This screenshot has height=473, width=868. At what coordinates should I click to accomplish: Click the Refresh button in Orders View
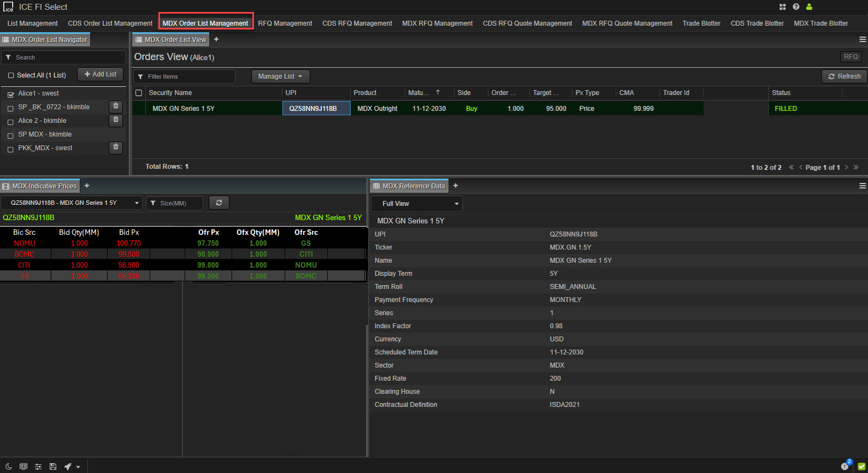pos(845,76)
